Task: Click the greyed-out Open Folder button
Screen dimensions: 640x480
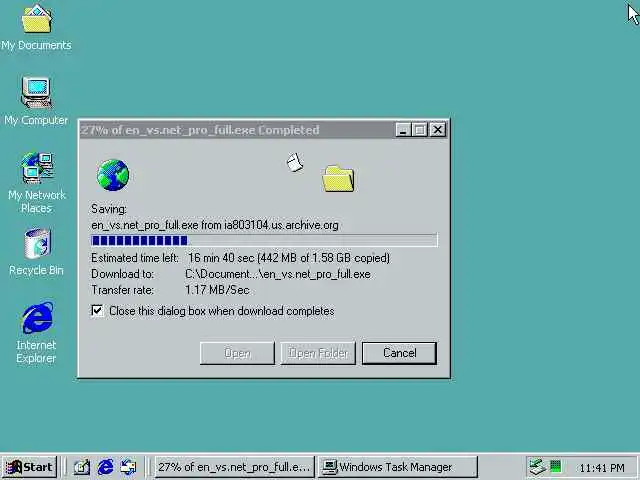Action: coord(318,353)
